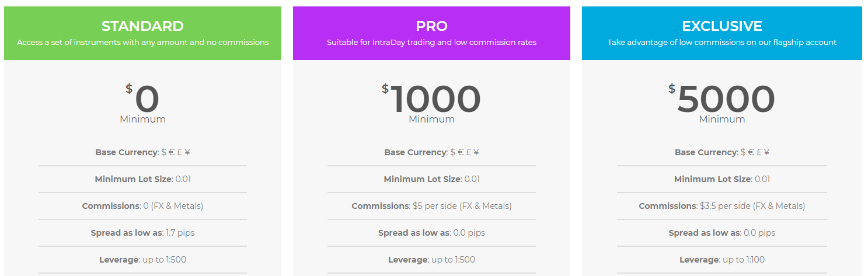Image resolution: width=868 pixels, height=276 pixels.
Task: Select the purple PRO account header
Action: 431,33
